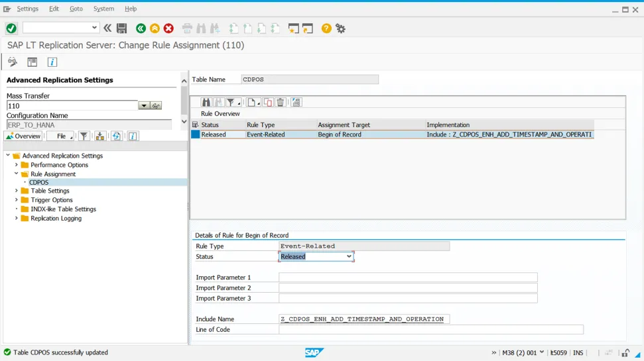Screen dimensions: 644x361
Task: Expand the Table Settings folder
Action: (x=17, y=191)
